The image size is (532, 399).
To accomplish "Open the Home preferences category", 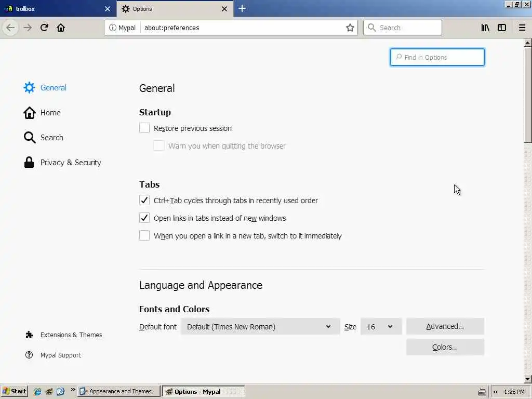I will tap(42, 113).
